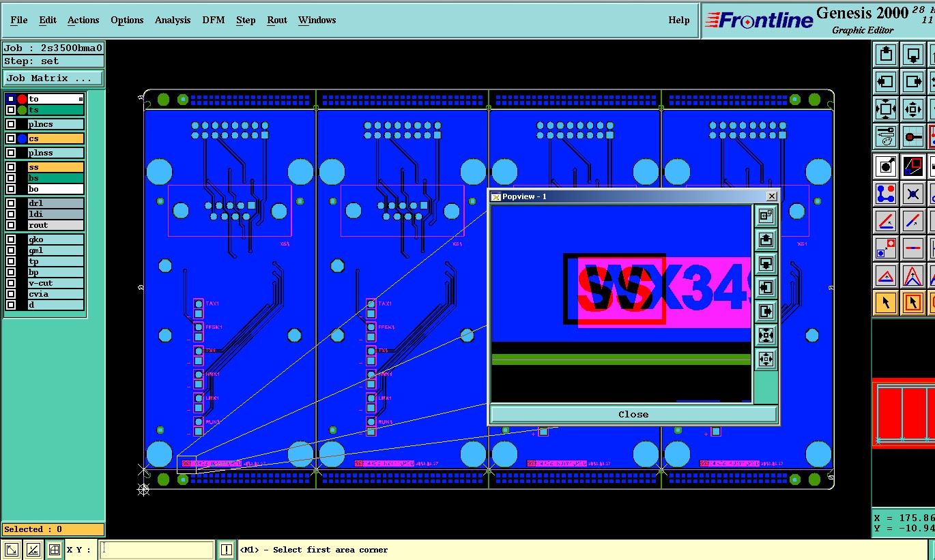Toggle the checkbox for layer 'cs'
This screenshot has width=935, height=560.
(x=10, y=138)
